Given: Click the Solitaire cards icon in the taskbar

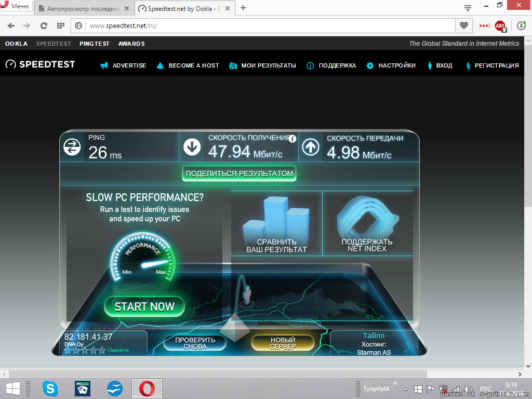Looking at the screenshot, I should [x=83, y=388].
